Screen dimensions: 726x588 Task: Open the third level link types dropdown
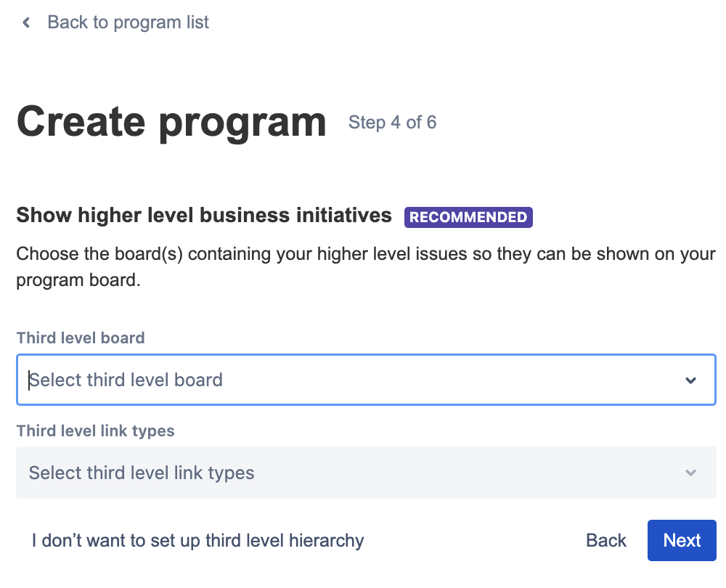348,473
